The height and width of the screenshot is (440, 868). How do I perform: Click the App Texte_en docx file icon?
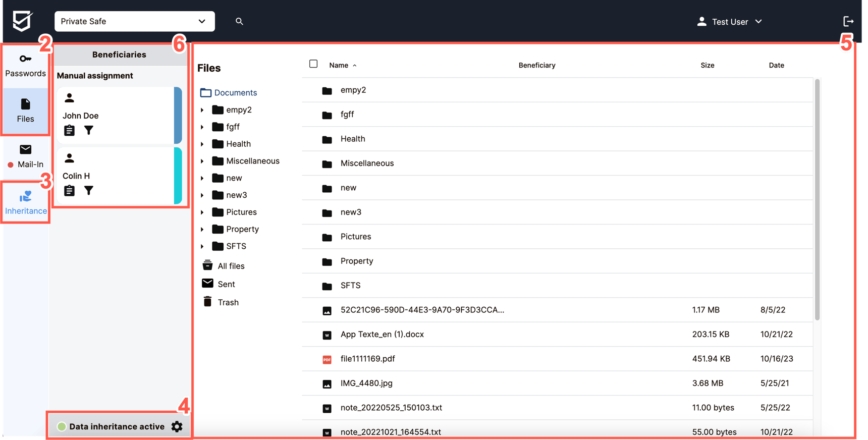pyautogui.click(x=327, y=335)
